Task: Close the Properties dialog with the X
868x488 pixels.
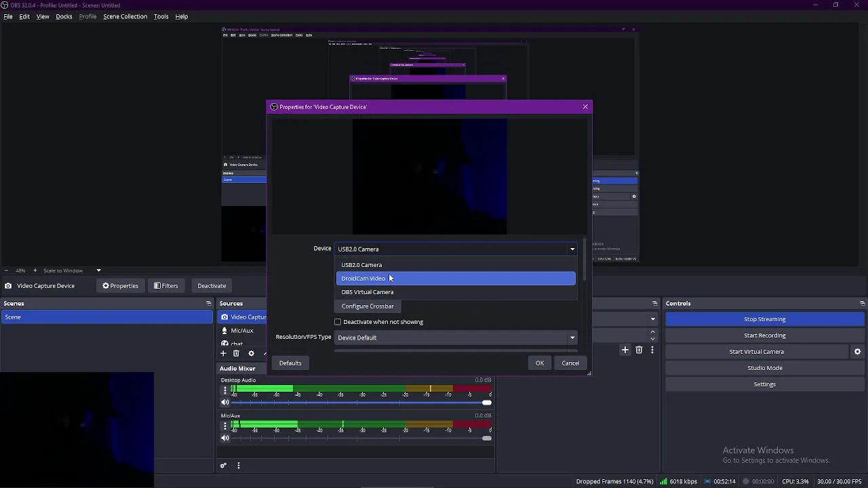Action: [x=585, y=106]
